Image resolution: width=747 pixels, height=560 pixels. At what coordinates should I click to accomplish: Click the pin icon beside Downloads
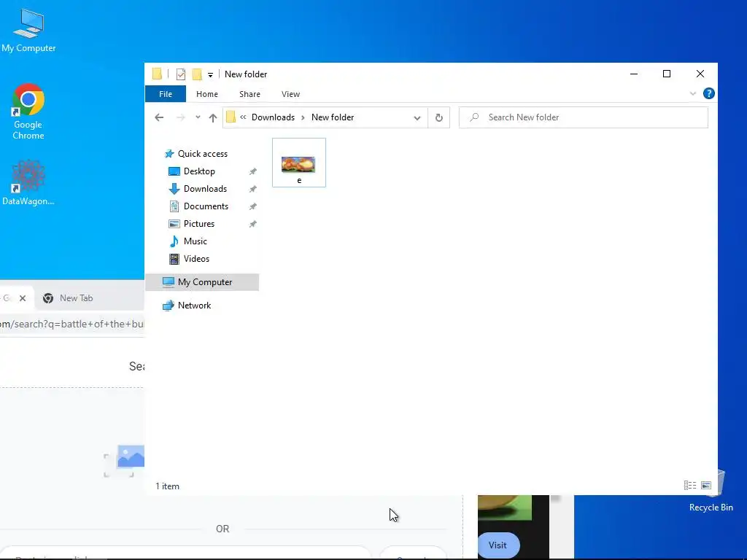tap(253, 189)
